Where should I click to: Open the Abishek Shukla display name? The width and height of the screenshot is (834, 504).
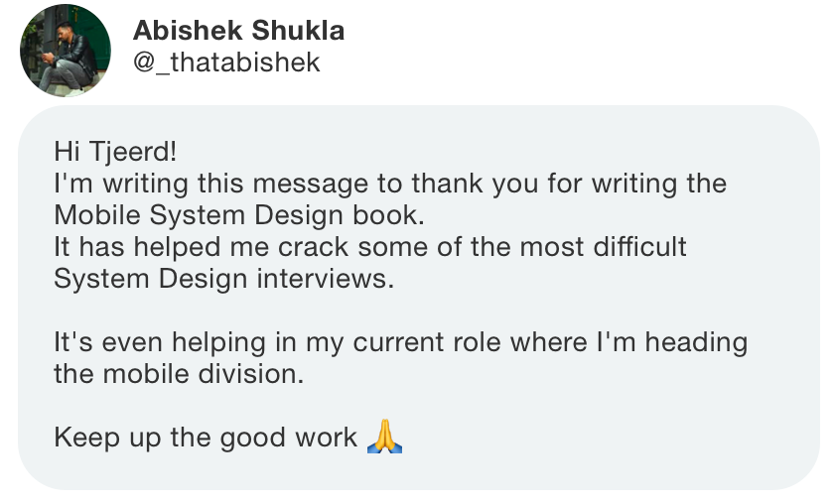click(x=239, y=31)
